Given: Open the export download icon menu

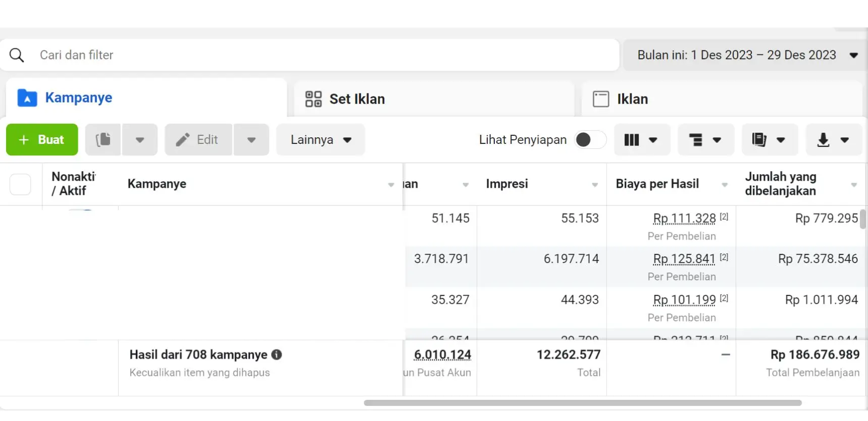Looking at the screenshot, I should coord(834,139).
